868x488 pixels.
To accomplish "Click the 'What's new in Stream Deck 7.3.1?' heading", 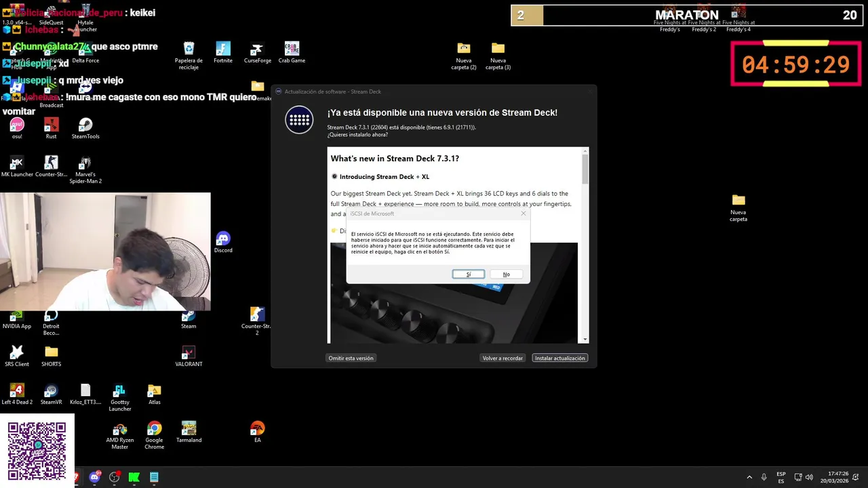I will [x=395, y=159].
